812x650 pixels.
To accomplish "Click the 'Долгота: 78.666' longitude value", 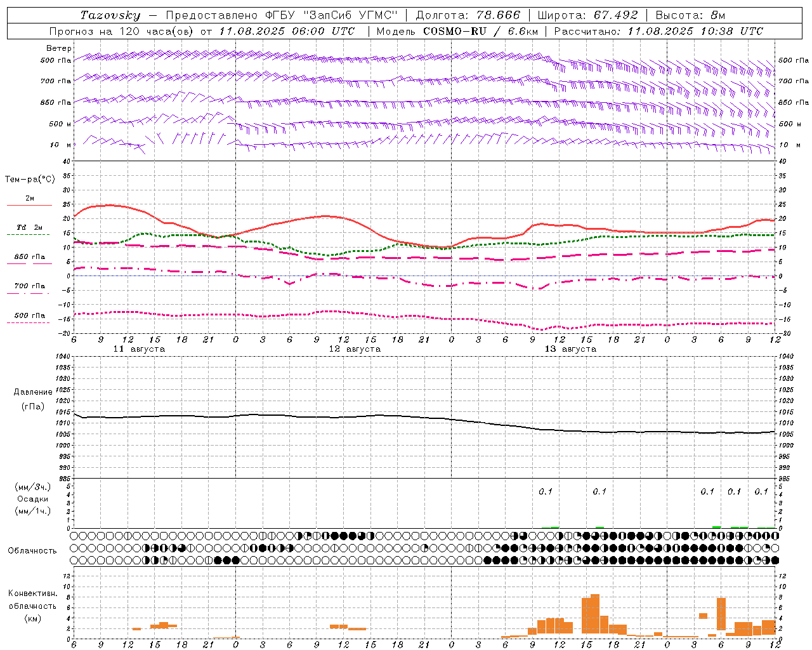I will (x=468, y=15).
